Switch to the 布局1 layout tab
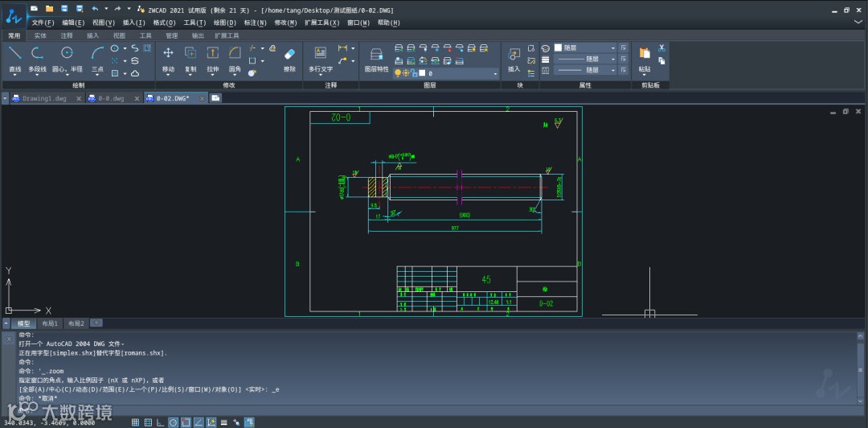This screenshot has height=428, width=868. (49, 323)
